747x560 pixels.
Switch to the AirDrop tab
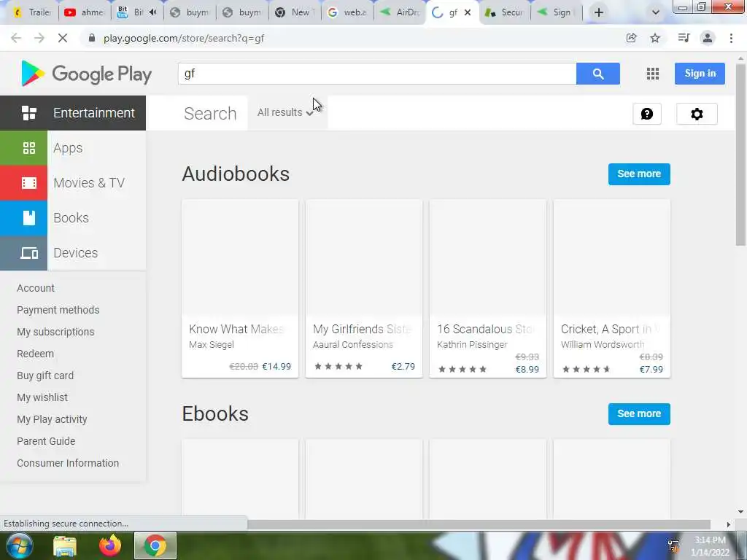[400, 12]
